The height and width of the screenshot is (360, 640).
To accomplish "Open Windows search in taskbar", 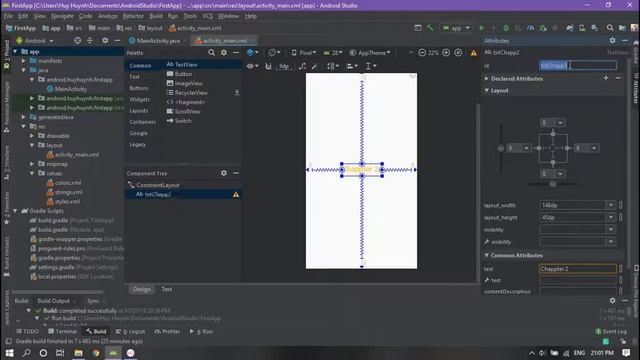I will click(x=27, y=353).
